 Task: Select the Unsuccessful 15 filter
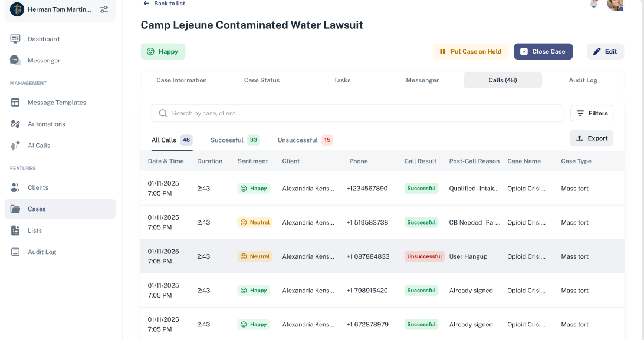(304, 140)
